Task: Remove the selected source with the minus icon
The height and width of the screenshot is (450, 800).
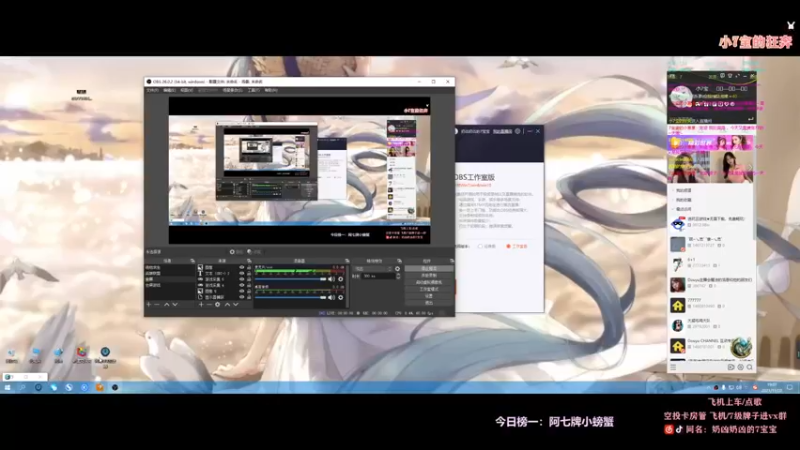Action: (x=209, y=305)
